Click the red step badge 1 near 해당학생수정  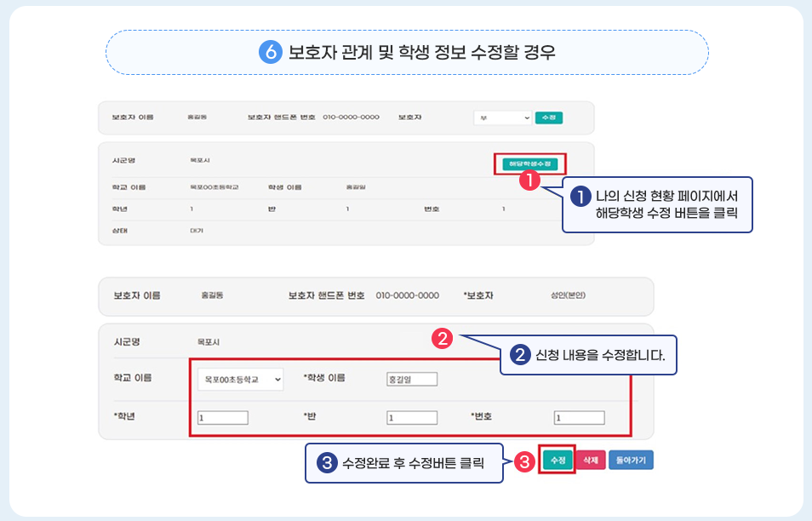coord(529,181)
